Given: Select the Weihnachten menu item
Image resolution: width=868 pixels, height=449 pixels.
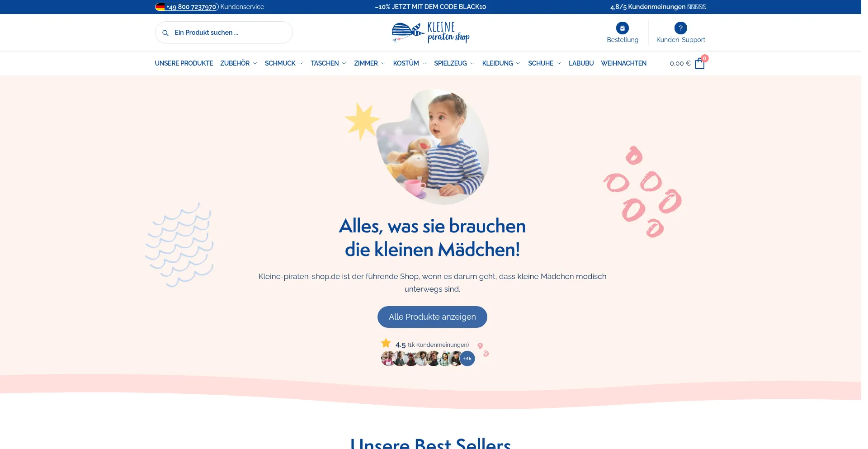Looking at the screenshot, I should (623, 63).
